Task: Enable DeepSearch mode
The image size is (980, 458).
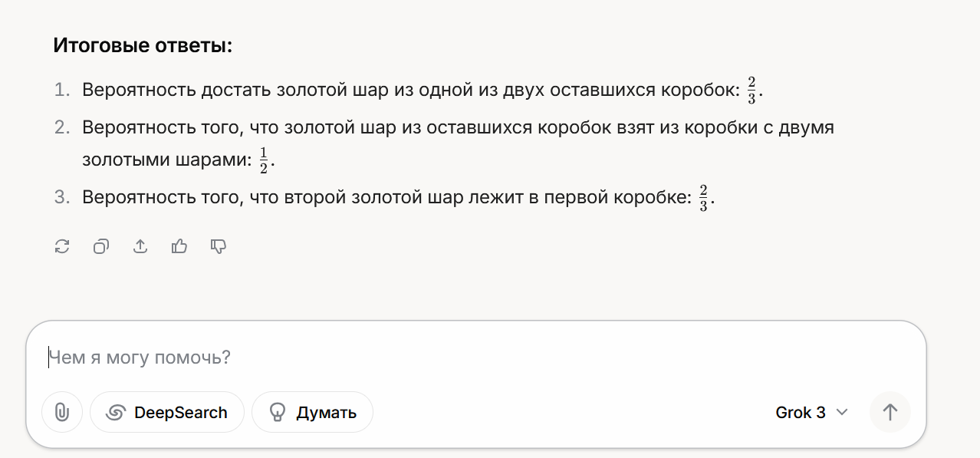Action: 167,413
